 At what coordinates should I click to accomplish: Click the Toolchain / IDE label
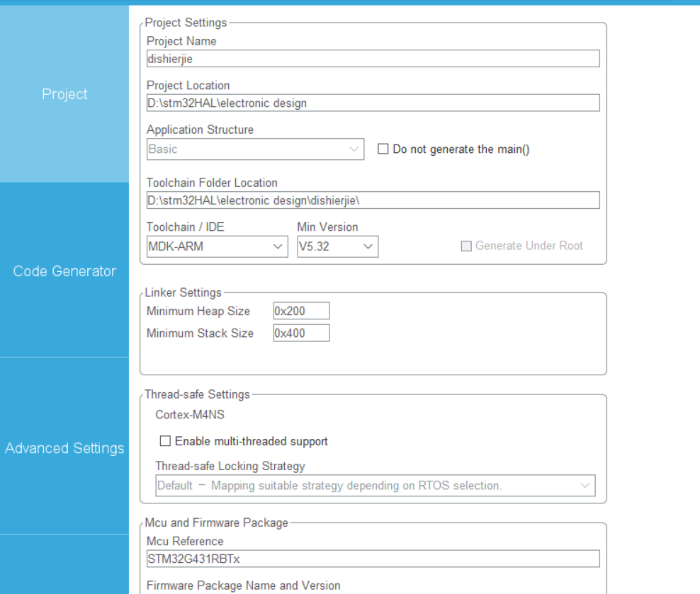(185, 227)
